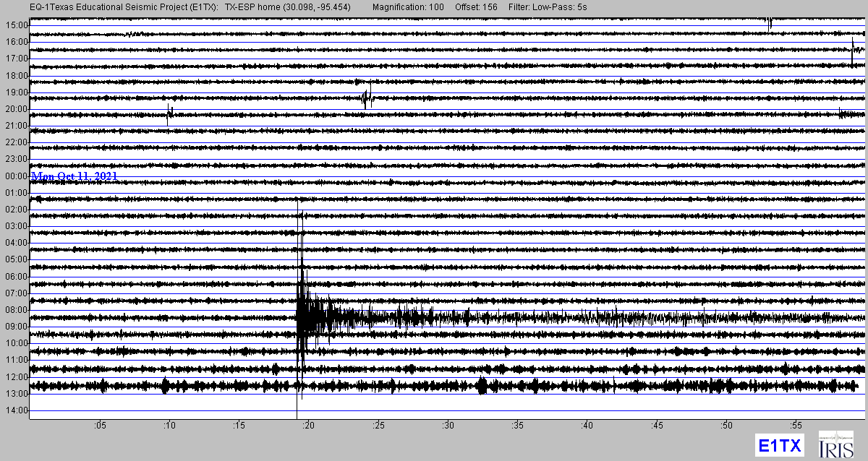Select the 06:00 hour label
The image size is (868, 461).
(x=16, y=277)
